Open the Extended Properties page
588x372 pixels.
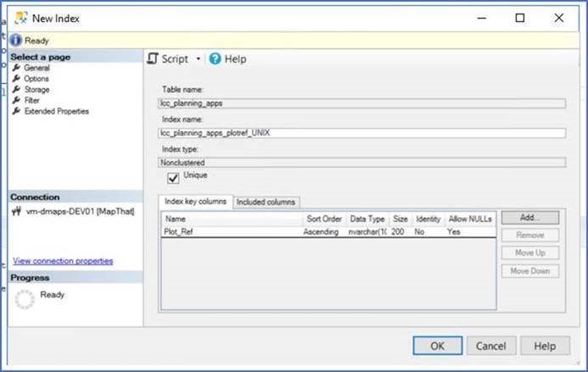pos(56,111)
